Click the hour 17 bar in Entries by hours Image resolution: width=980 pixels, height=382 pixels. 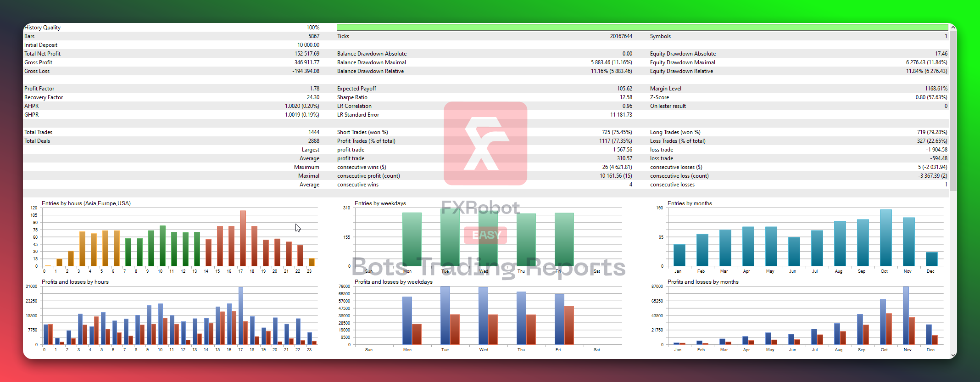tap(243, 238)
